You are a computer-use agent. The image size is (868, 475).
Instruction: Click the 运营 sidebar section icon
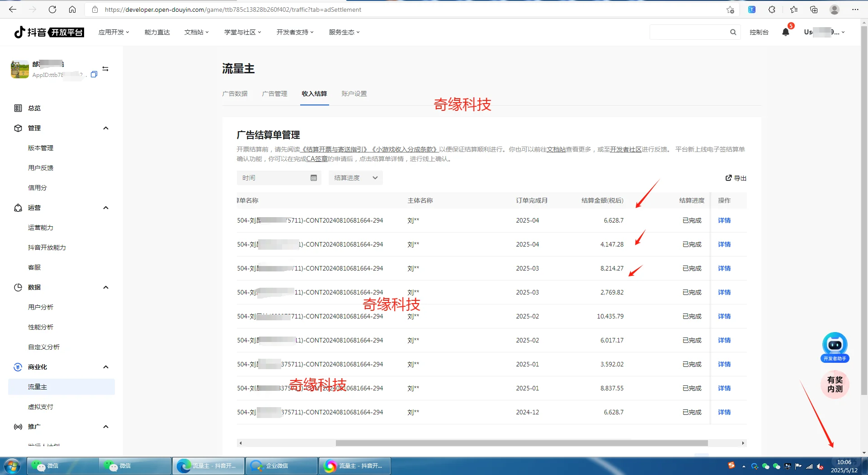18,208
